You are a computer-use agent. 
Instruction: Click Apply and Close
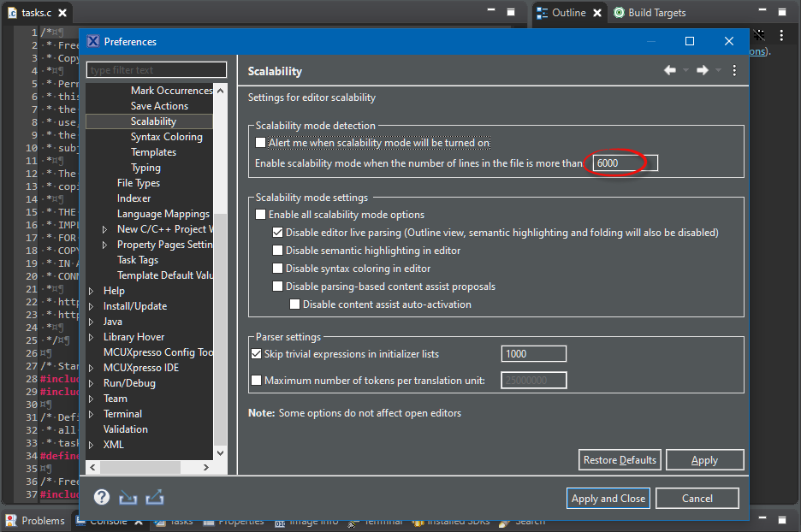coord(608,499)
